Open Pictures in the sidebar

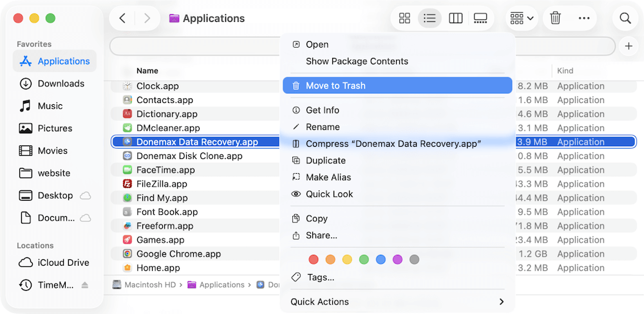point(55,129)
